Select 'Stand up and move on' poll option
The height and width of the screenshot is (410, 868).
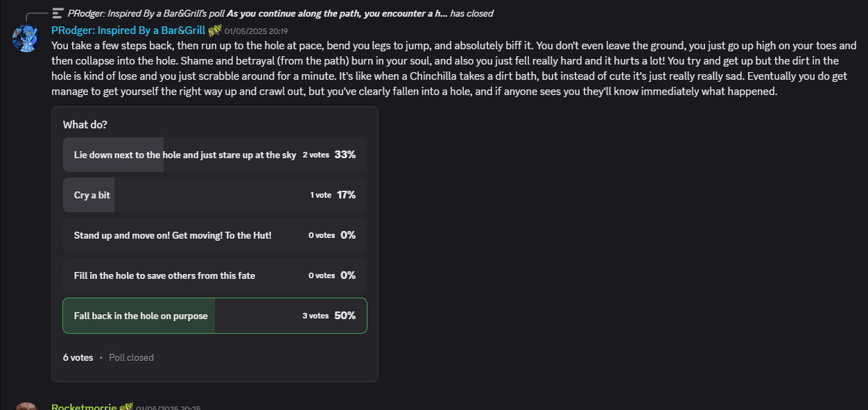pos(215,235)
